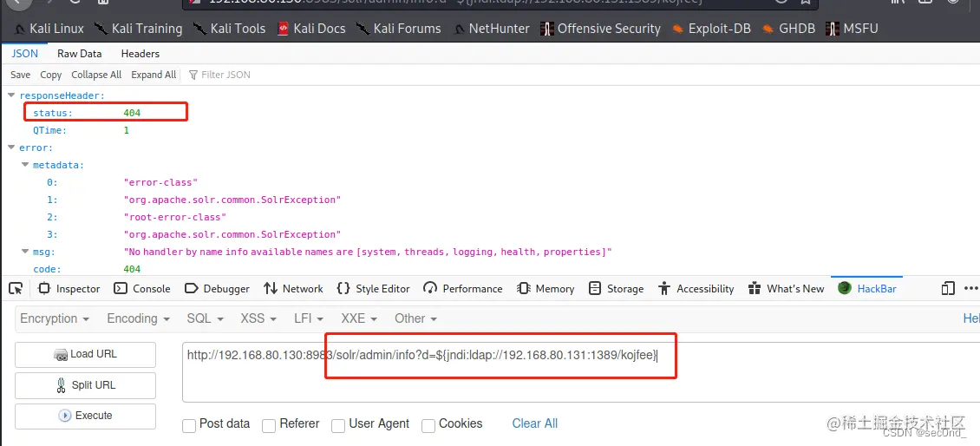Open the Encoding dropdown in HackBar
980x446 pixels.
coord(138,318)
